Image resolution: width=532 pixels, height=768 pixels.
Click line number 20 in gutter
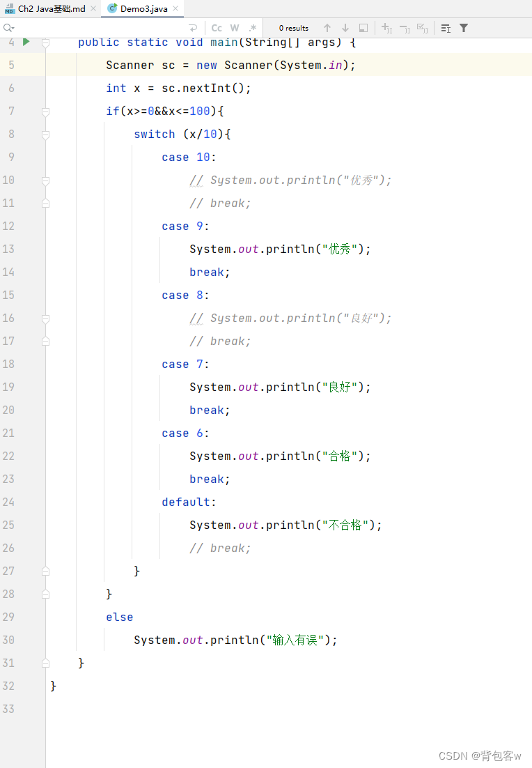[x=8, y=410]
